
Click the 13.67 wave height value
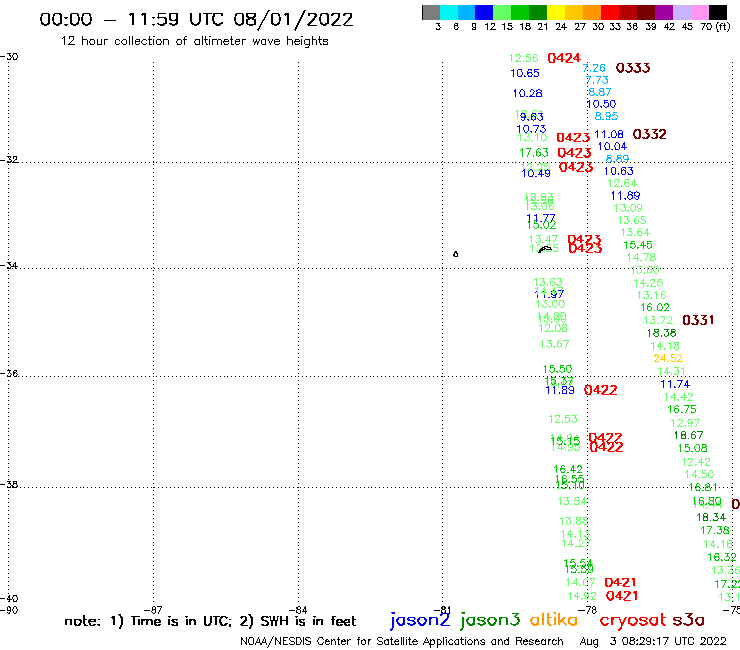coord(554,344)
